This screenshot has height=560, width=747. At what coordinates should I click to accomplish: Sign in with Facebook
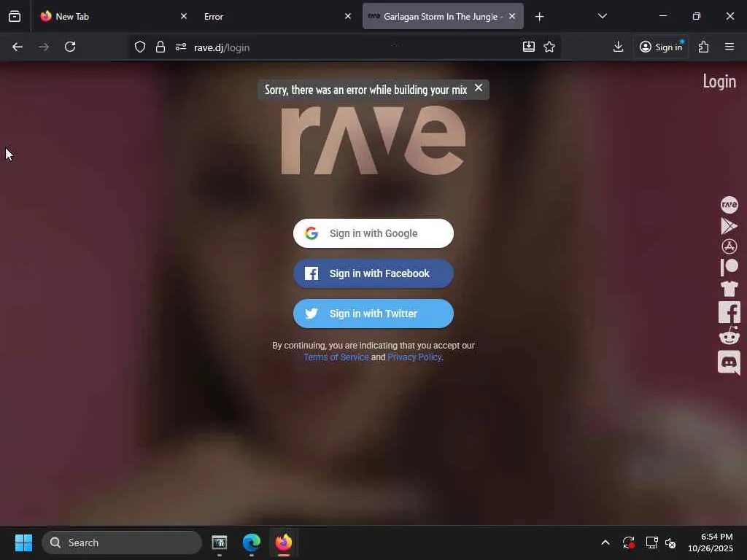(373, 273)
